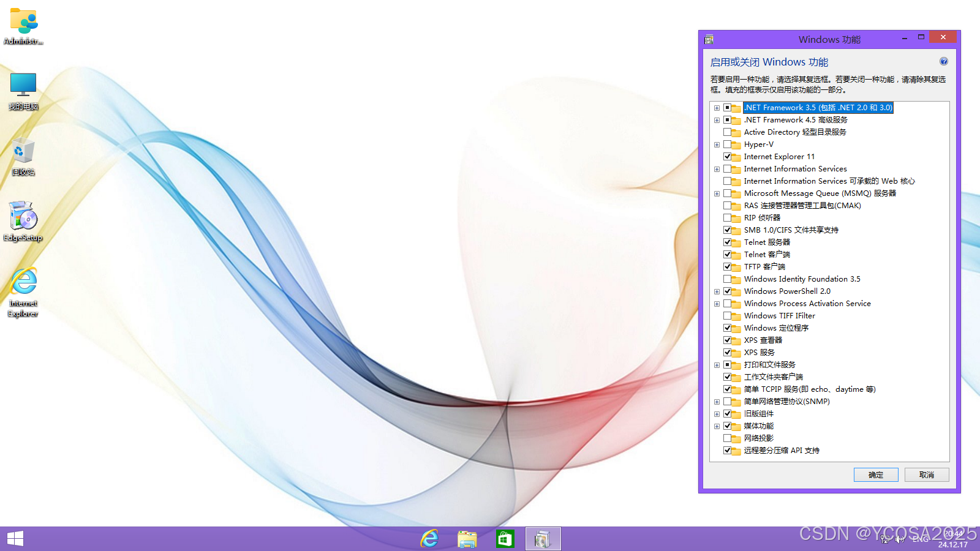
Task: Expand the 打印和文件服务 node
Action: (x=717, y=365)
